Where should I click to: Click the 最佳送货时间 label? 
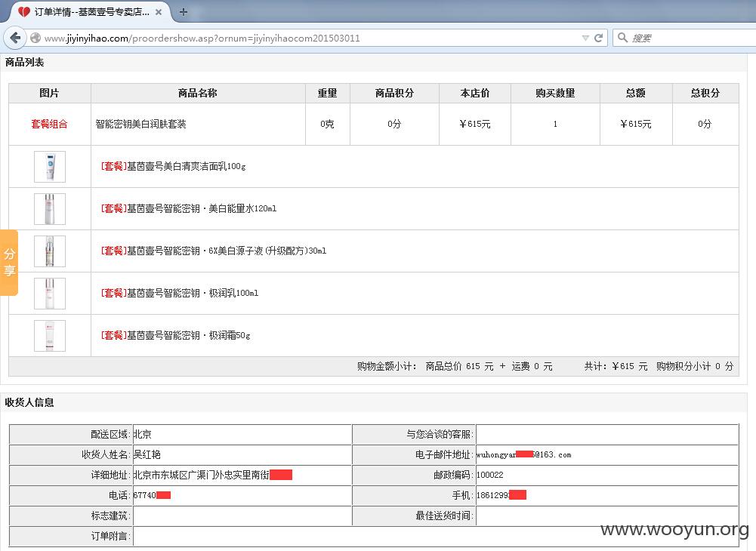point(445,516)
